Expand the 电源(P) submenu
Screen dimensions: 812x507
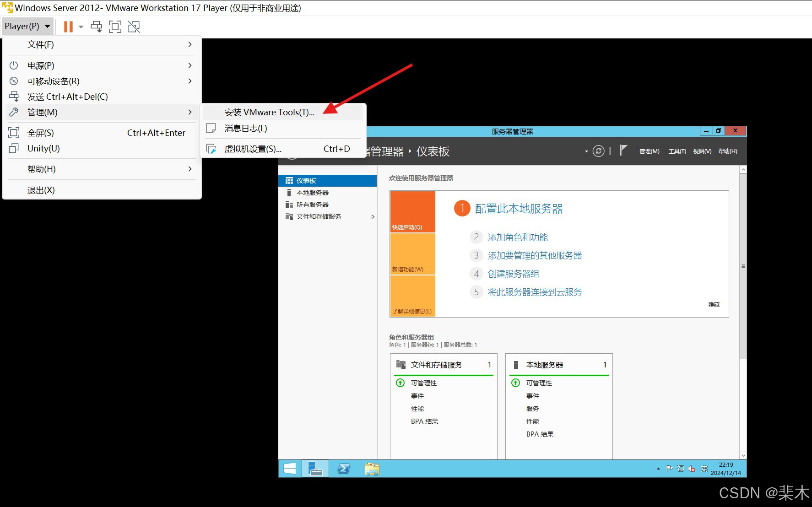tap(102, 65)
